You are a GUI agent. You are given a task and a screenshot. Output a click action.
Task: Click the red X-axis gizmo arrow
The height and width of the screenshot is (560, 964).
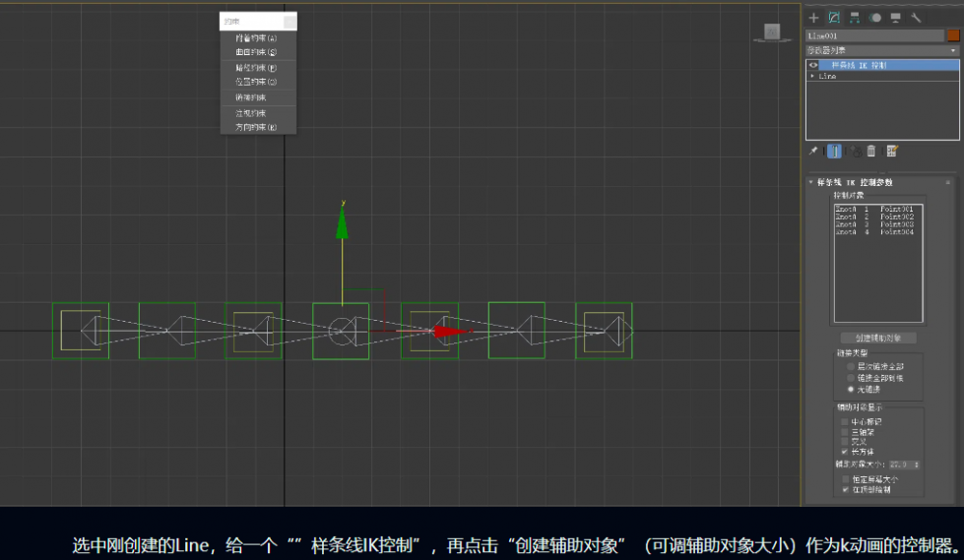click(x=452, y=332)
